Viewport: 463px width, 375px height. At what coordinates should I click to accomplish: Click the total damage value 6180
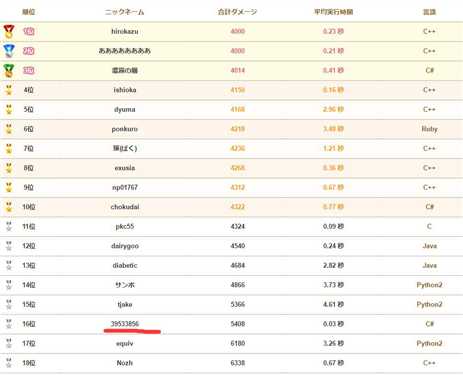coord(238,343)
